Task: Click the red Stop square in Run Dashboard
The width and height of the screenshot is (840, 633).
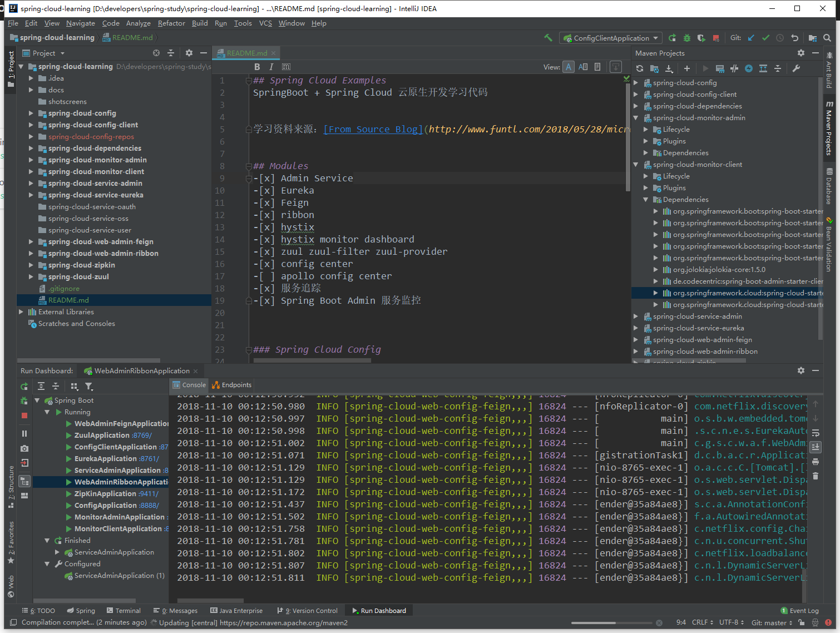Action: 24,416
